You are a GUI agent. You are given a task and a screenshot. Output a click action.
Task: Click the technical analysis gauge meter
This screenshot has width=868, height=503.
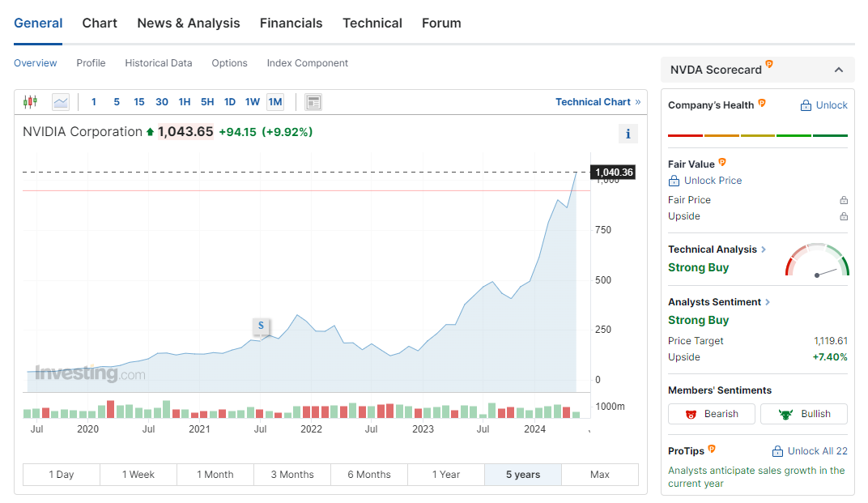pos(817,262)
